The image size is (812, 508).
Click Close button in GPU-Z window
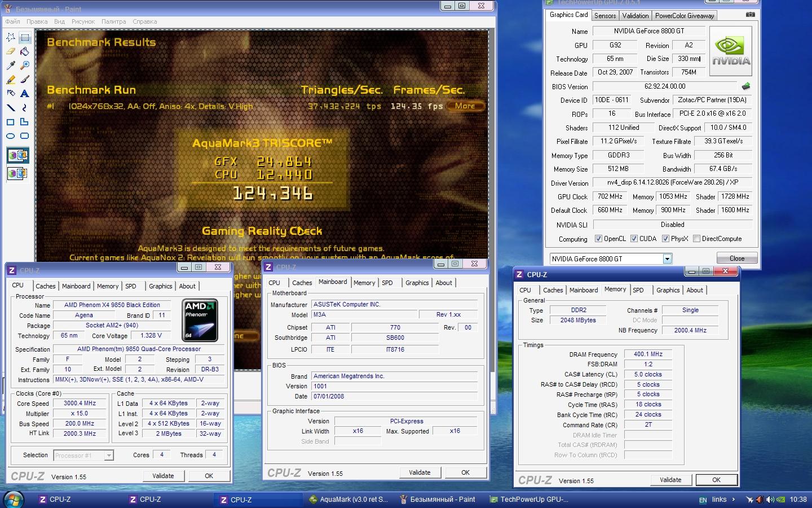point(737,258)
